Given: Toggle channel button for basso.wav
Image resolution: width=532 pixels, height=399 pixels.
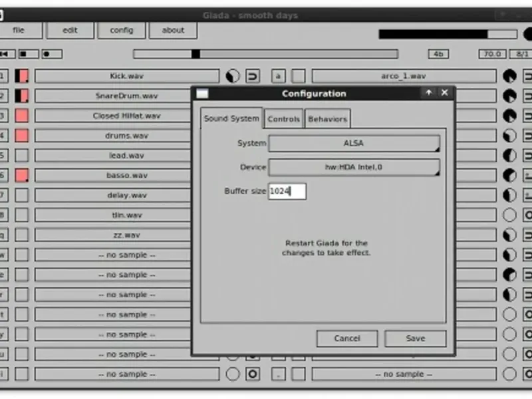Looking at the screenshot, I should 22,176.
